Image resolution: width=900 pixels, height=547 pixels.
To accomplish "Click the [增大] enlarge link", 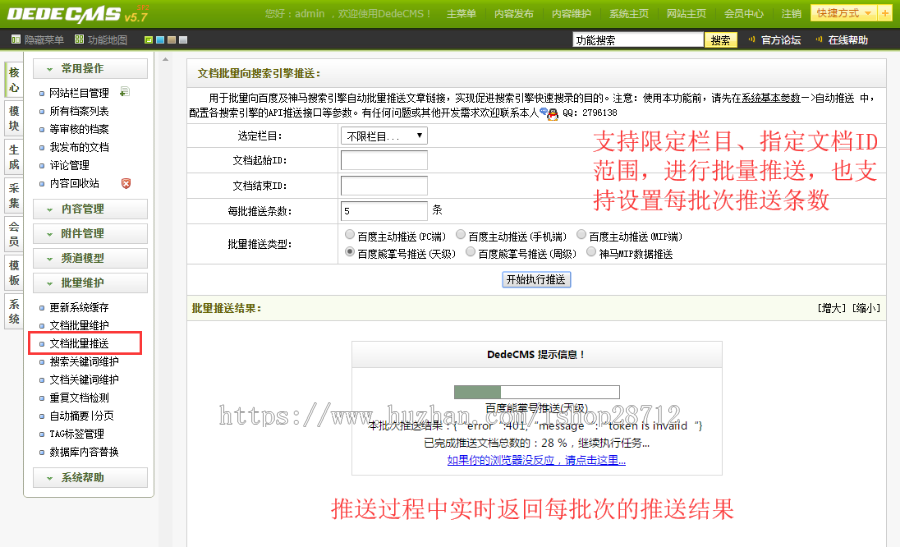I will (x=833, y=308).
